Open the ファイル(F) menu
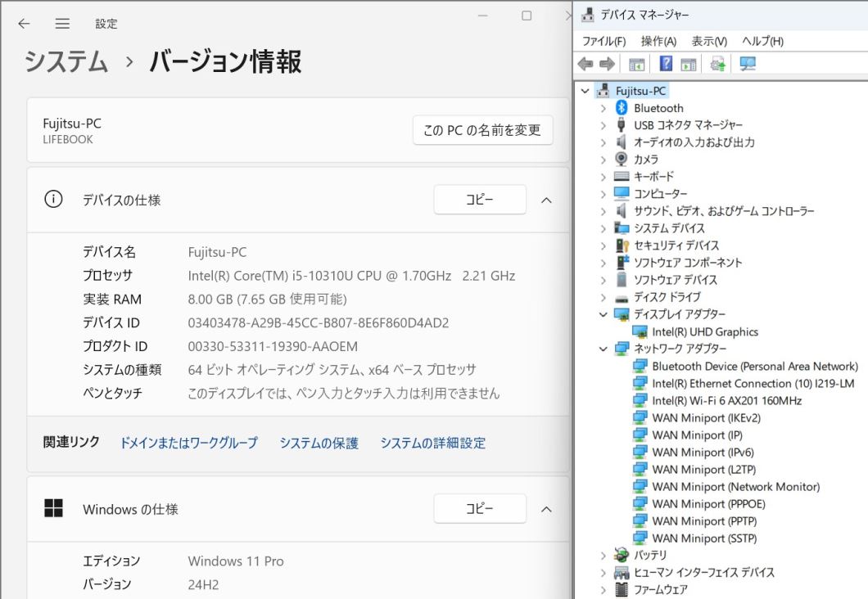This screenshot has width=868, height=599. 604,41
